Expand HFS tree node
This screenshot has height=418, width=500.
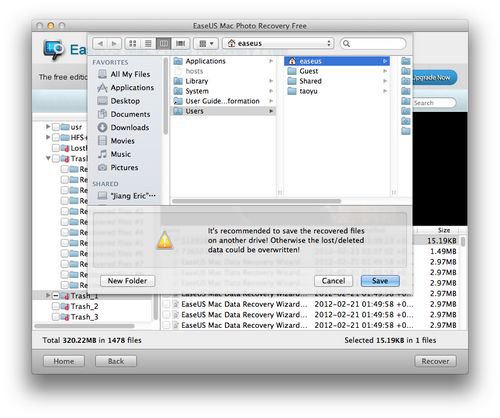tap(48, 137)
